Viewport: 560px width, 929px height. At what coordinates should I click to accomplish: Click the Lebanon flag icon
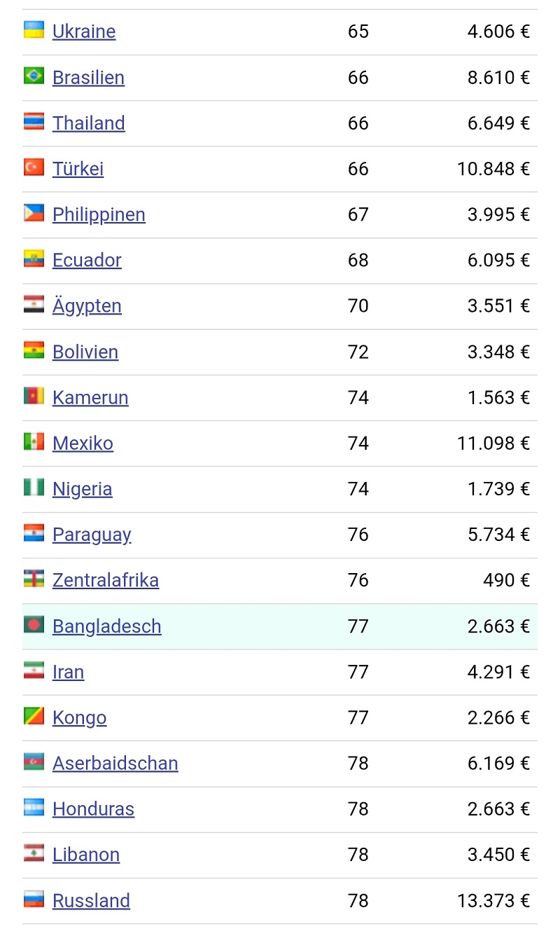34,853
